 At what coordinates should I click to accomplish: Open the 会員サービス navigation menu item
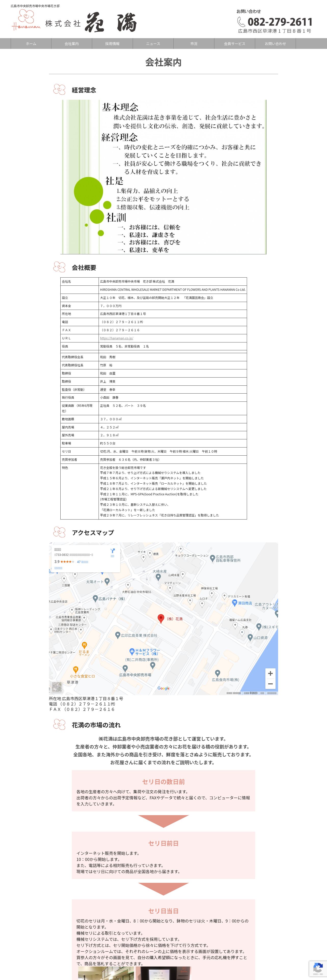point(235,44)
